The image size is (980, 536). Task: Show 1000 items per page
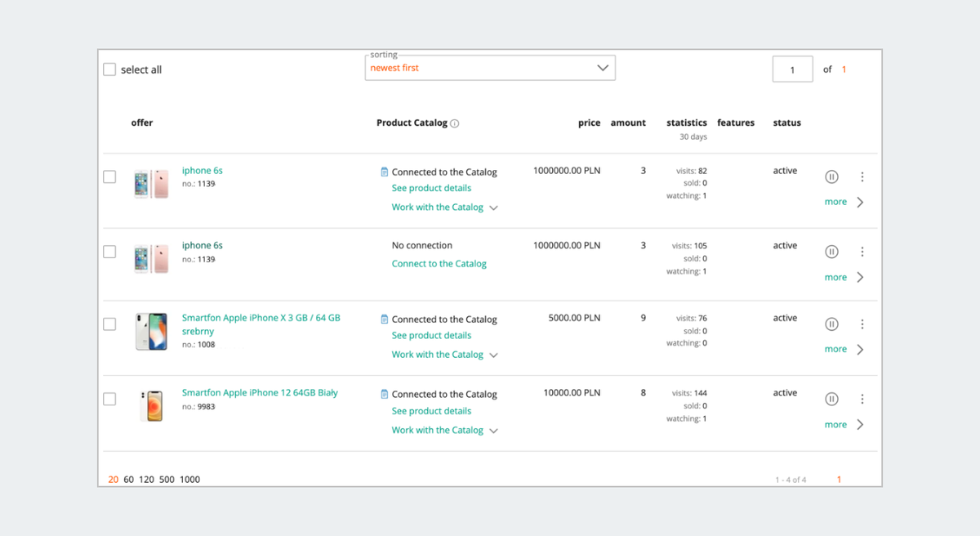click(189, 480)
